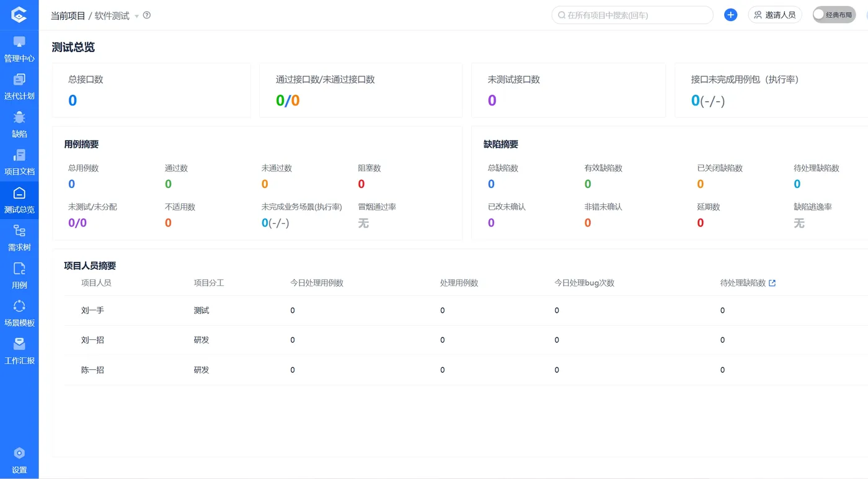Click the help question mark icon
The image size is (868, 479).
pos(147,16)
